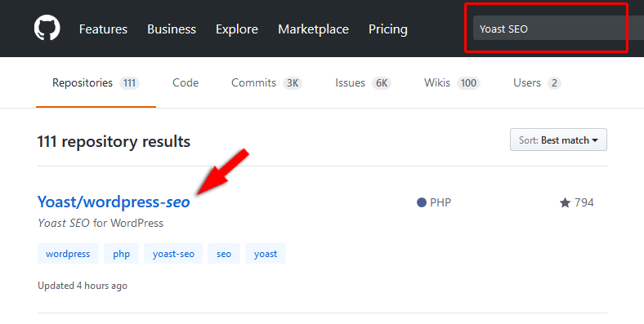The height and width of the screenshot is (324, 644).
Task: Open the Explore nav link
Action: pyautogui.click(x=236, y=29)
